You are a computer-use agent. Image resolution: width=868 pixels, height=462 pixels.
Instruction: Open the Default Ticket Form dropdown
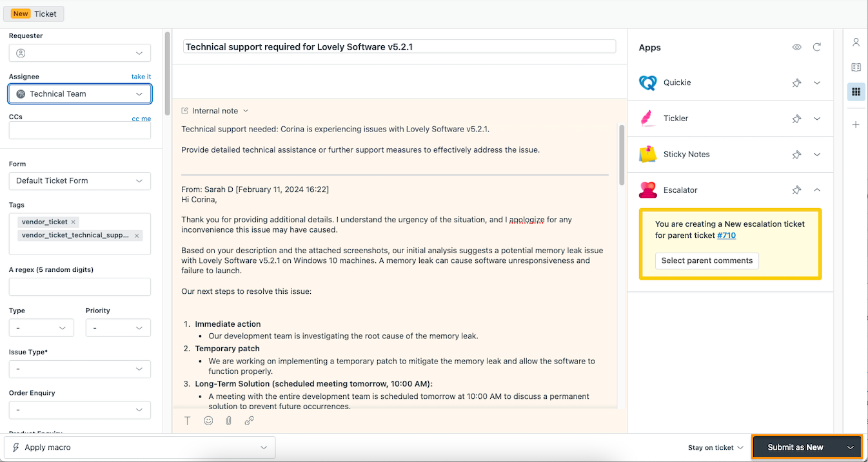[80, 181]
